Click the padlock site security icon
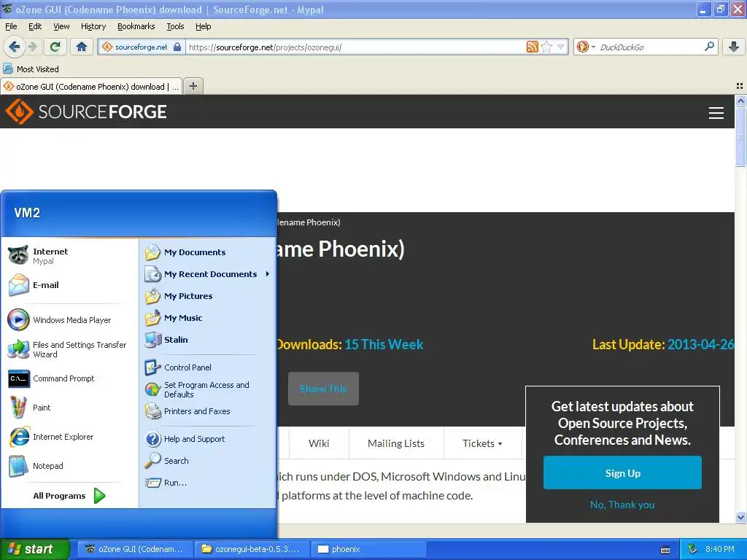The image size is (747, 560). click(177, 47)
